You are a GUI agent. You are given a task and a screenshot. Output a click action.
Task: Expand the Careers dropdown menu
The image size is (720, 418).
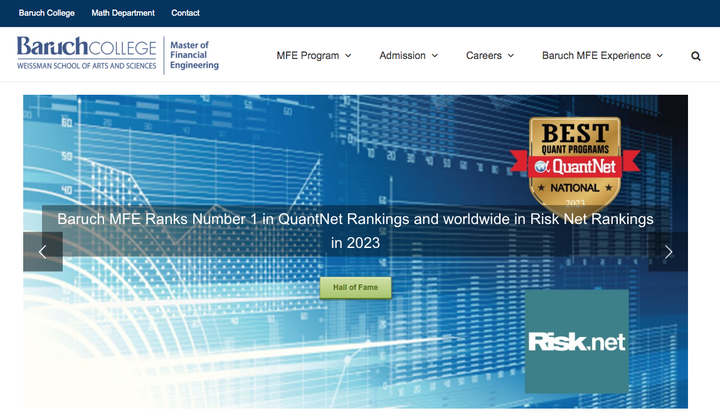point(489,56)
